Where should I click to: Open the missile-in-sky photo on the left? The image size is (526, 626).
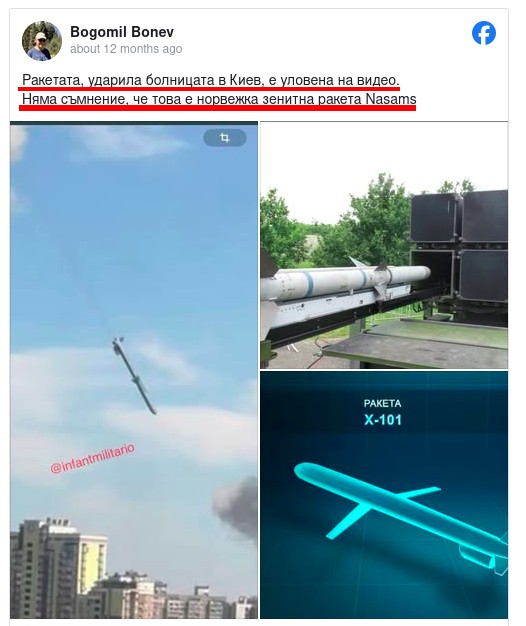click(x=134, y=370)
